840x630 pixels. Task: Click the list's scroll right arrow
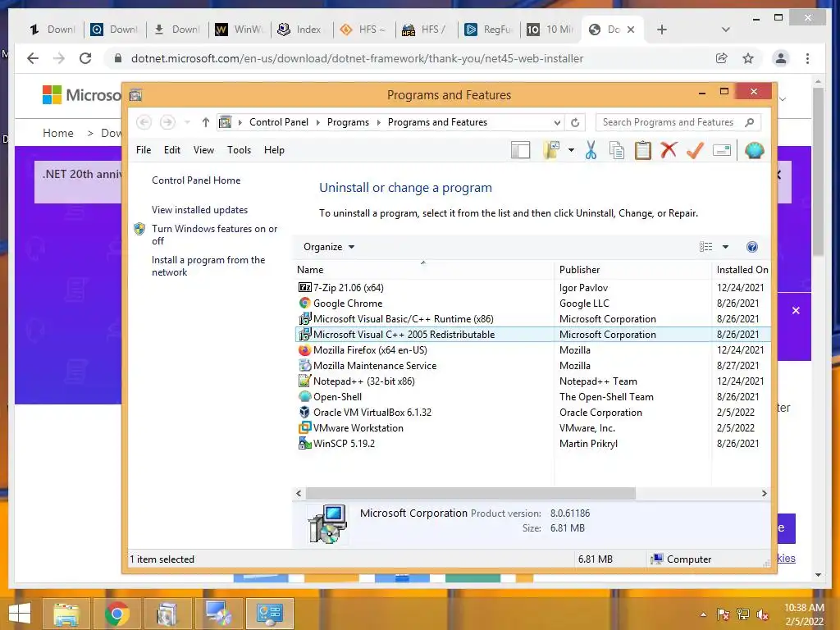(x=764, y=493)
